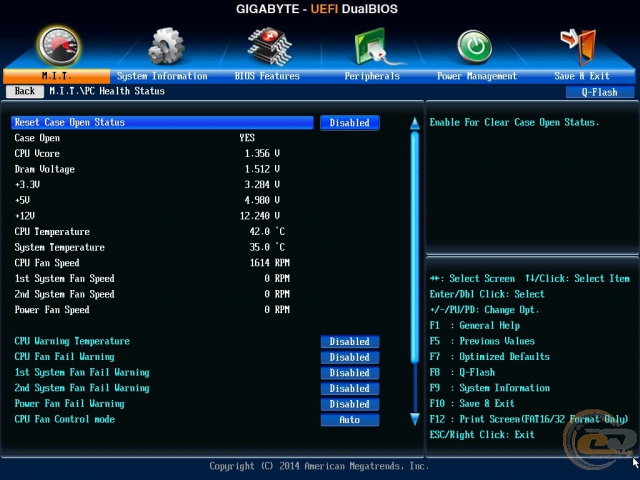Click the +3.3V 3.284 V reading
This screenshot has height=480, width=640.
[x=262, y=184]
